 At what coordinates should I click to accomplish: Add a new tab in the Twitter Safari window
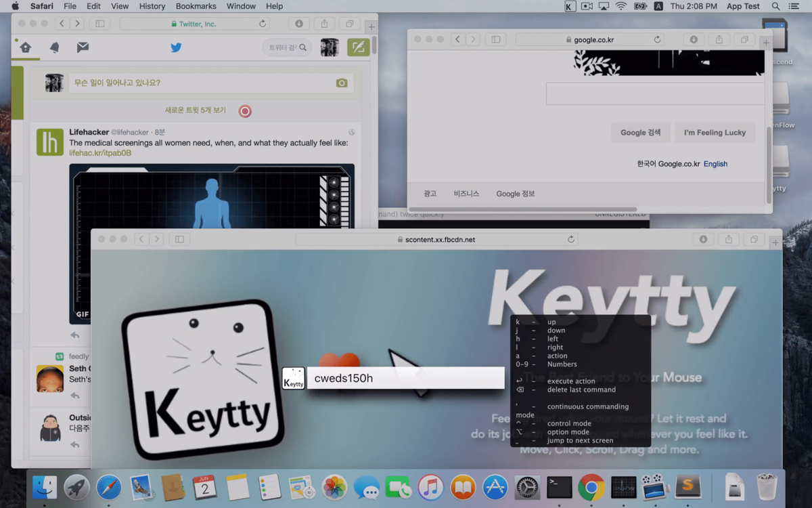[x=370, y=27]
